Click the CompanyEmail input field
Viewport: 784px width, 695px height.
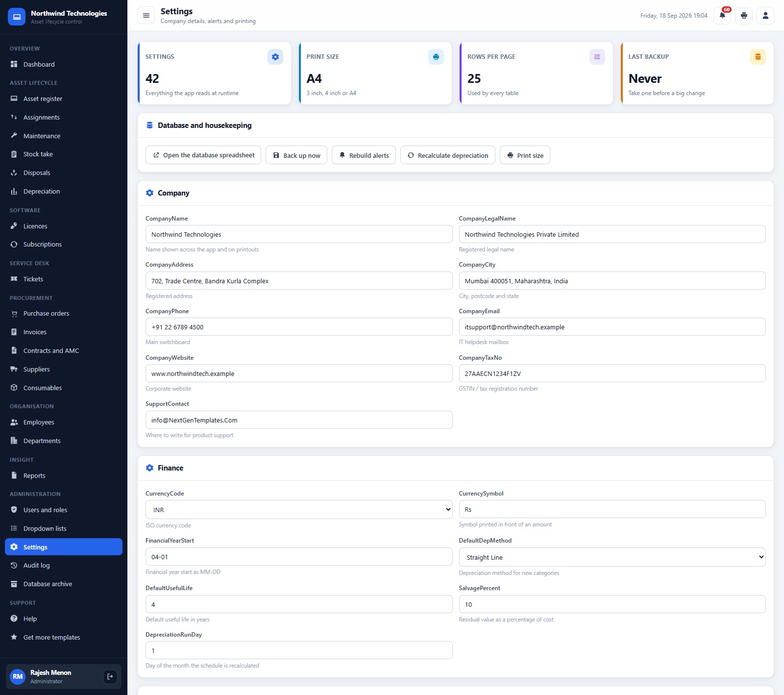coord(612,327)
